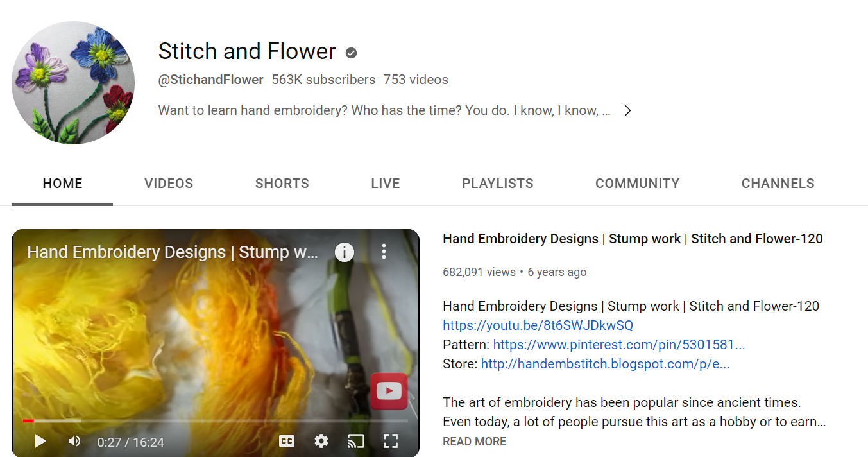Image resolution: width=868 pixels, height=457 pixels.
Task: Play the featured embroidery video
Action: [x=40, y=441]
